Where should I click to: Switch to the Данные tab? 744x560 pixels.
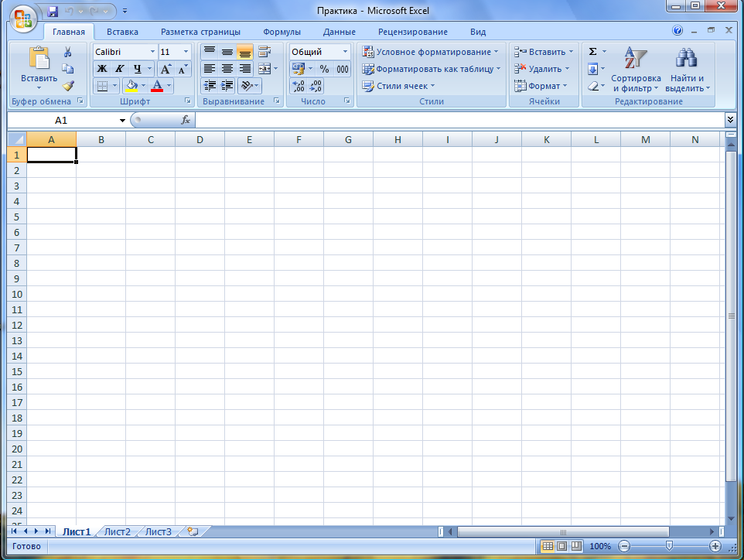(340, 32)
